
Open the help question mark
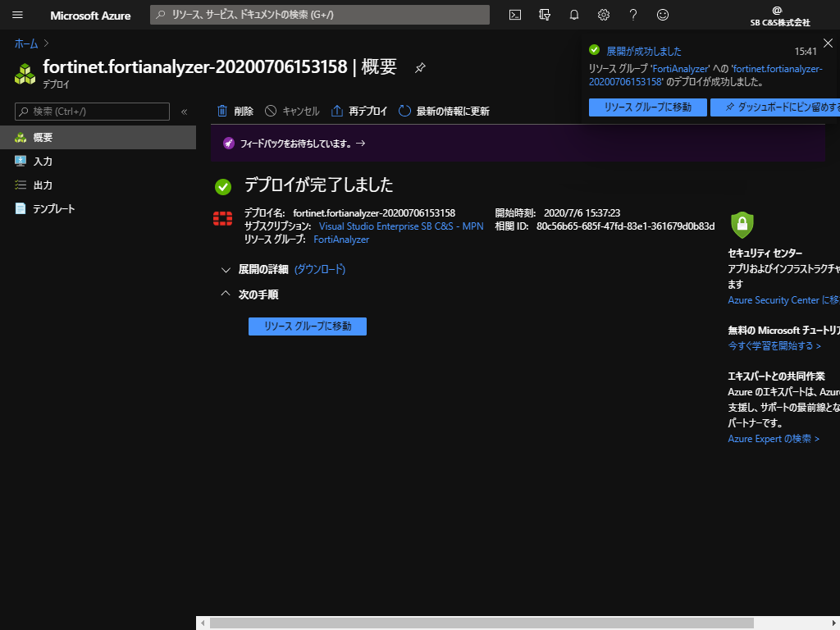click(x=632, y=15)
